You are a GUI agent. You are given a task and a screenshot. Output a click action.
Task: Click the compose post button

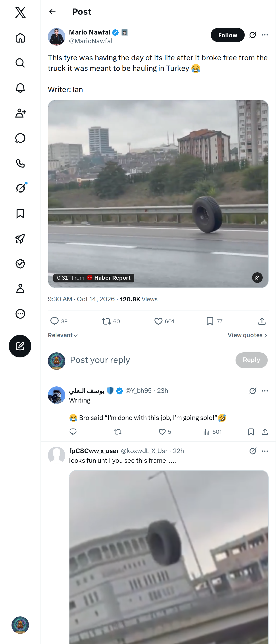(20, 346)
